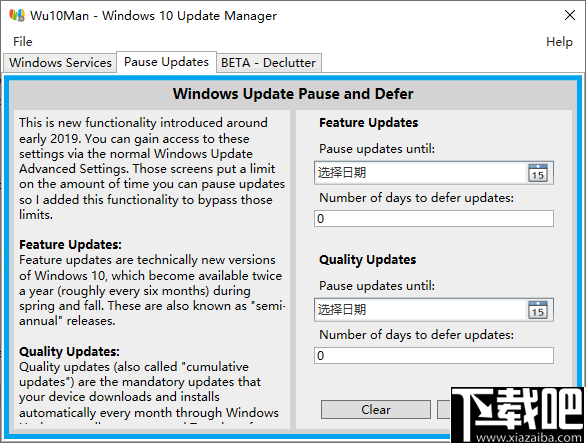Click the bold 'Quality Updates' heading on the right
The width and height of the screenshot is (586, 443).
pyautogui.click(x=367, y=259)
